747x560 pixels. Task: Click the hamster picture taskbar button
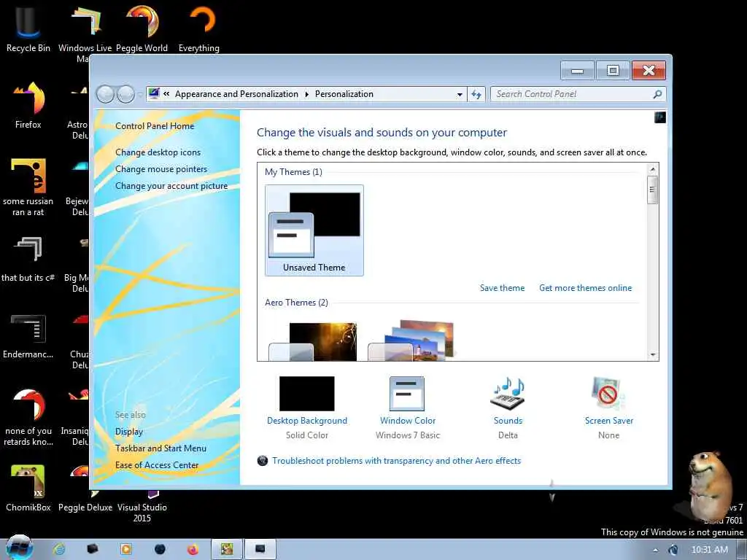pyautogui.click(x=227, y=550)
